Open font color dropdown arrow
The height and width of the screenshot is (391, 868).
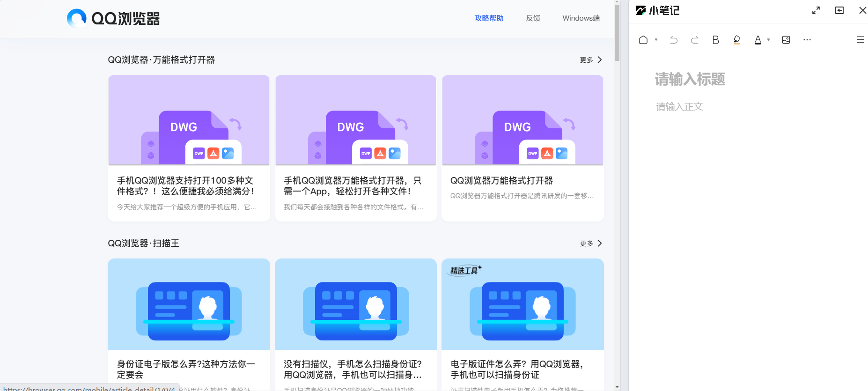(x=769, y=40)
